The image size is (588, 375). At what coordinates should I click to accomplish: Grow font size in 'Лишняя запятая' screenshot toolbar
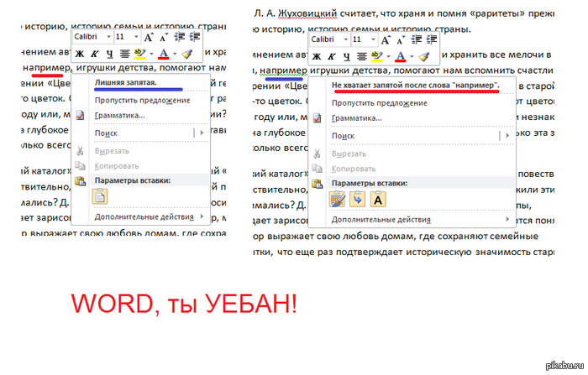click(x=149, y=37)
